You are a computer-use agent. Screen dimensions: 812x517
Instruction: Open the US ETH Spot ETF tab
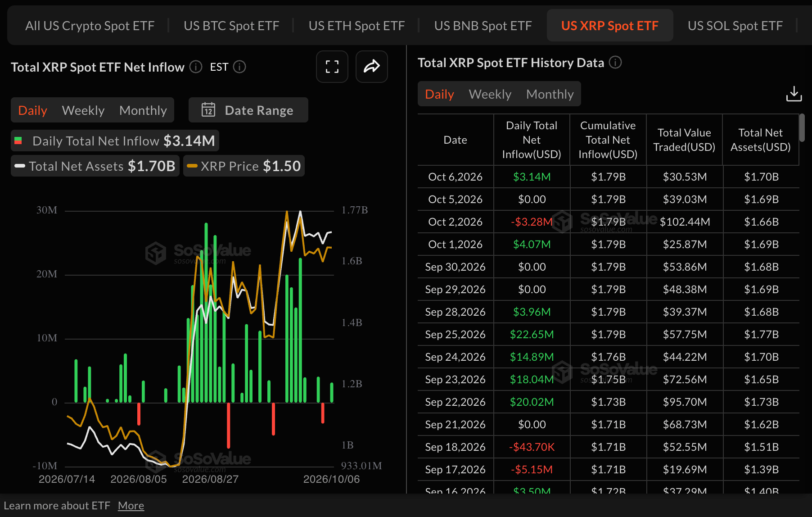click(356, 26)
